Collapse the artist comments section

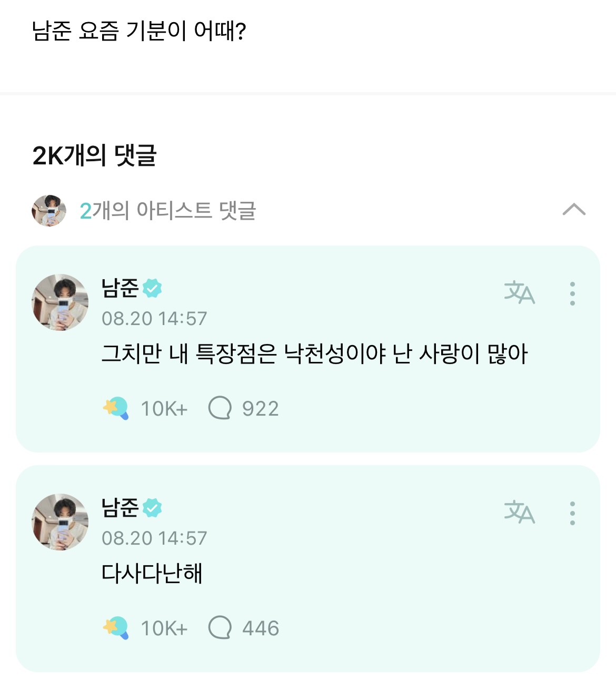tap(574, 210)
